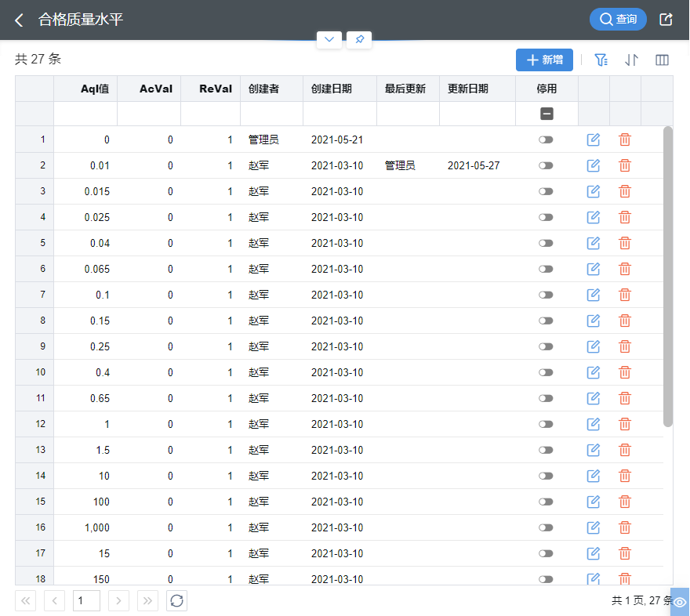The height and width of the screenshot is (616, 690).
Task: Toggle 停用 switch for Aql 0.01 row
Action: click(x=546, y=166)
